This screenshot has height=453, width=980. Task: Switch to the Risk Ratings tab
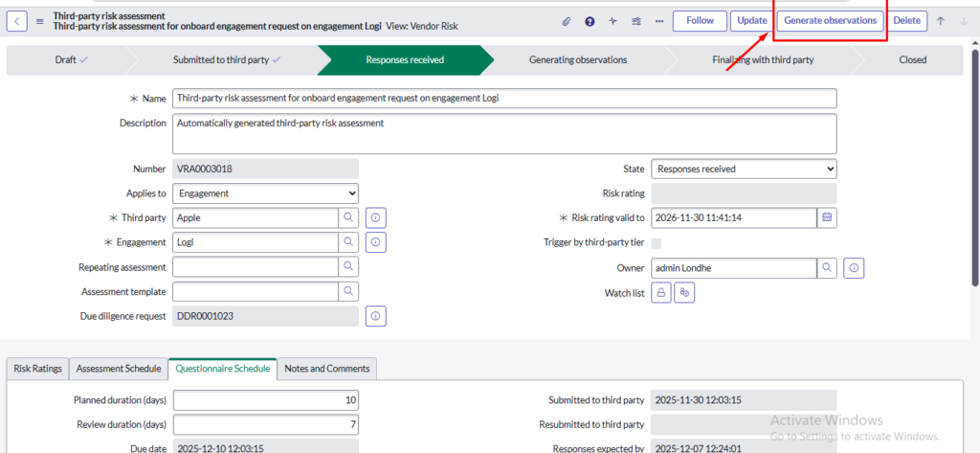click(x=37, y=369)
